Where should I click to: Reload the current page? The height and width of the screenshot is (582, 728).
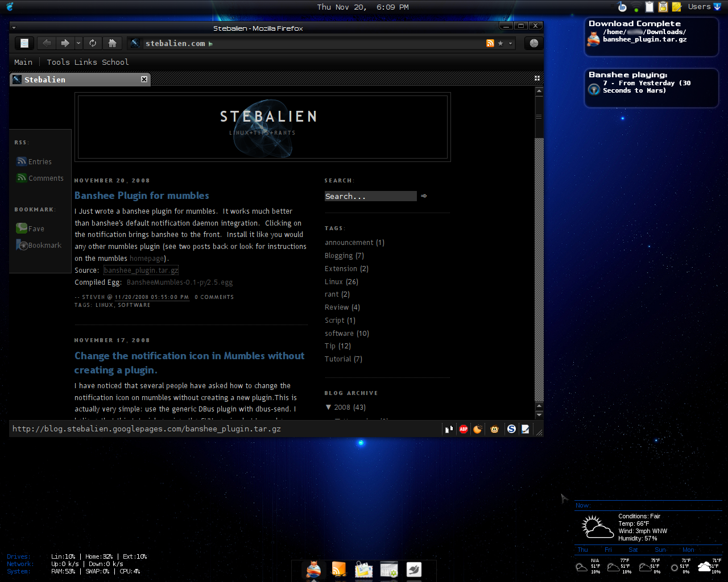pos(93,43)
